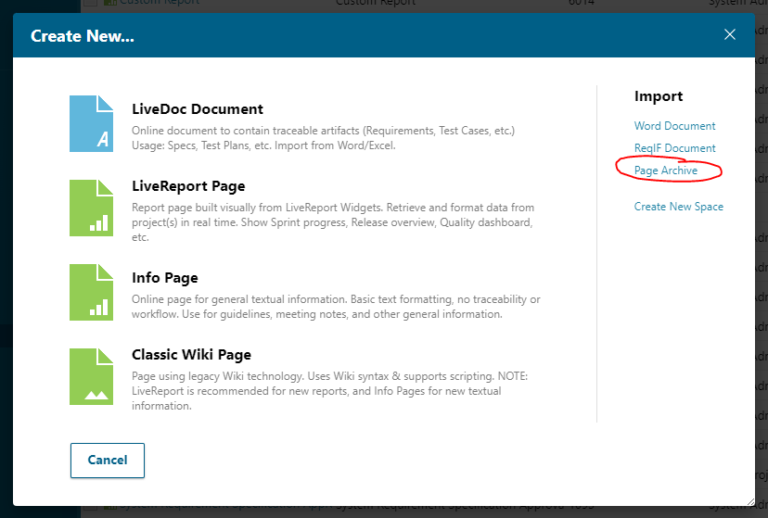Pick the LiveReport Page heading
The height and width of the screenshot is (518, 768).
point(188,186)
